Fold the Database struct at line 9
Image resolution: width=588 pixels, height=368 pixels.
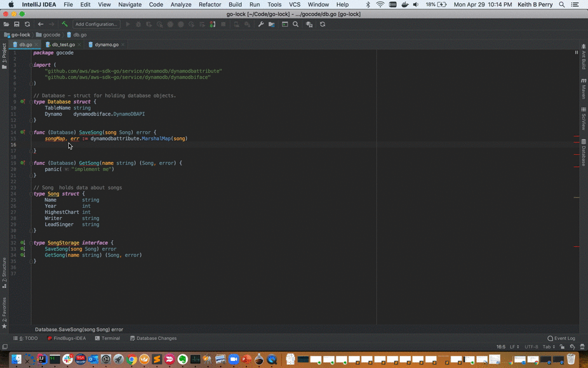coord(31,102)
